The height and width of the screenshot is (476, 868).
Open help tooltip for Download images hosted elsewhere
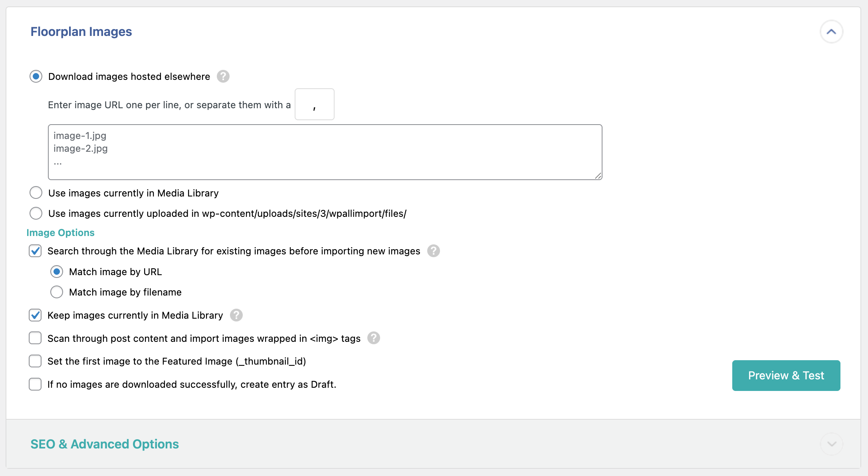click(223, 76)
